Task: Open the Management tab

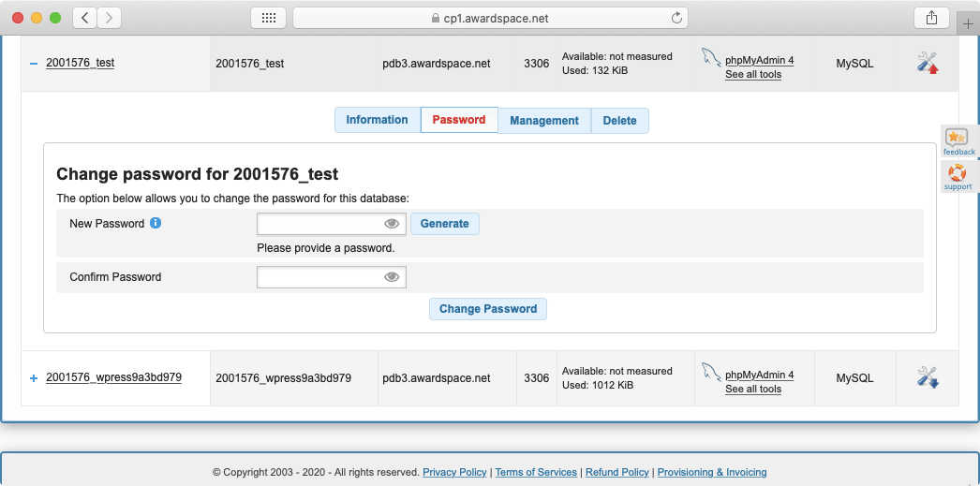Action: (544, 121)
